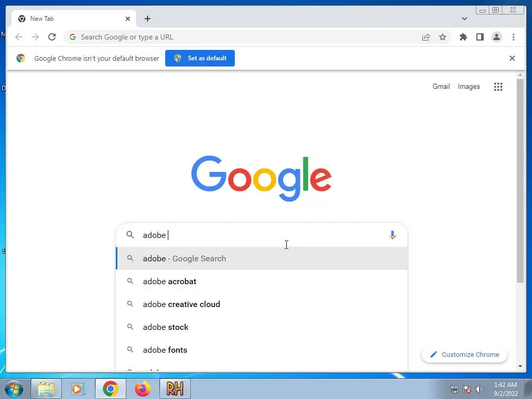Launch Firefox from the taskbar
The height and width of the screenshot is (399, 532).
point(142,389)
